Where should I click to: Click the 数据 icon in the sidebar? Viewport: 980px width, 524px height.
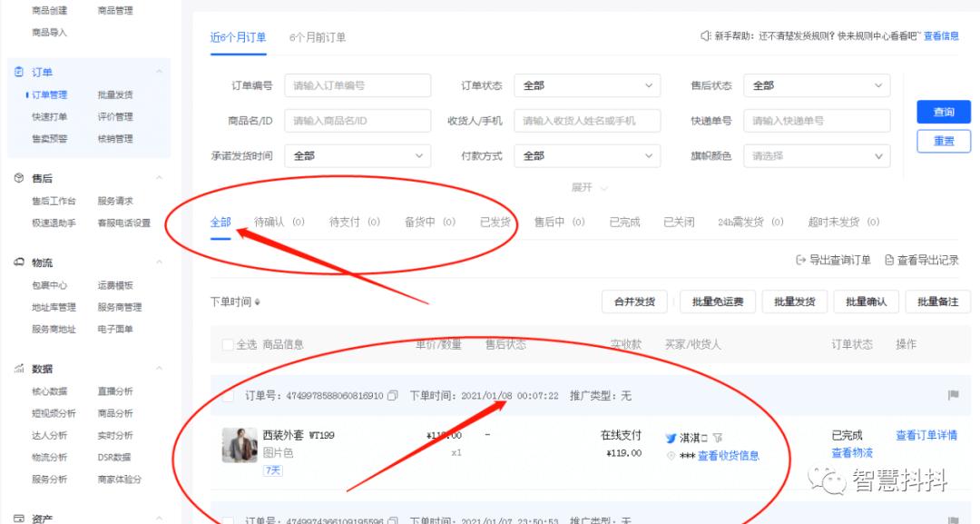click(x=20, y=370)
